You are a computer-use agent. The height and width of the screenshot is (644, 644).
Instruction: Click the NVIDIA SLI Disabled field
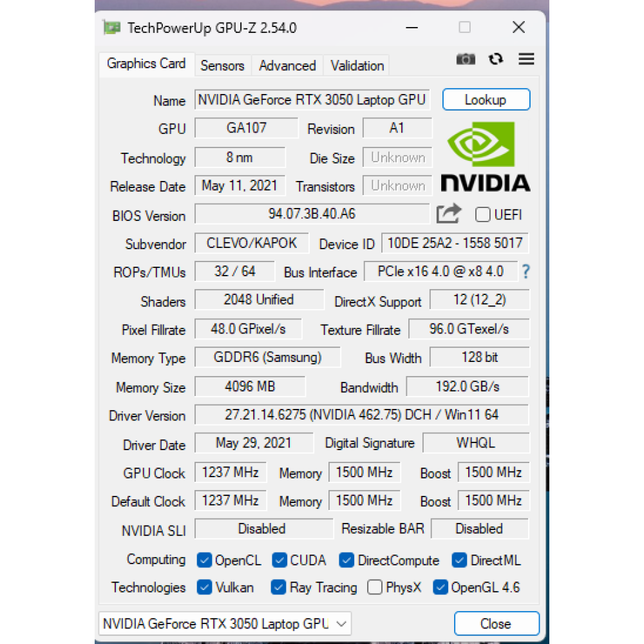[x=263, y=529]
